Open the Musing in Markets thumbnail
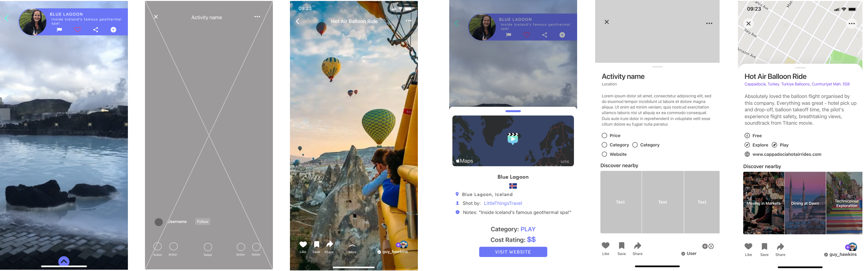The width and height of the screenshot is (868, 271). pos(764,203)
